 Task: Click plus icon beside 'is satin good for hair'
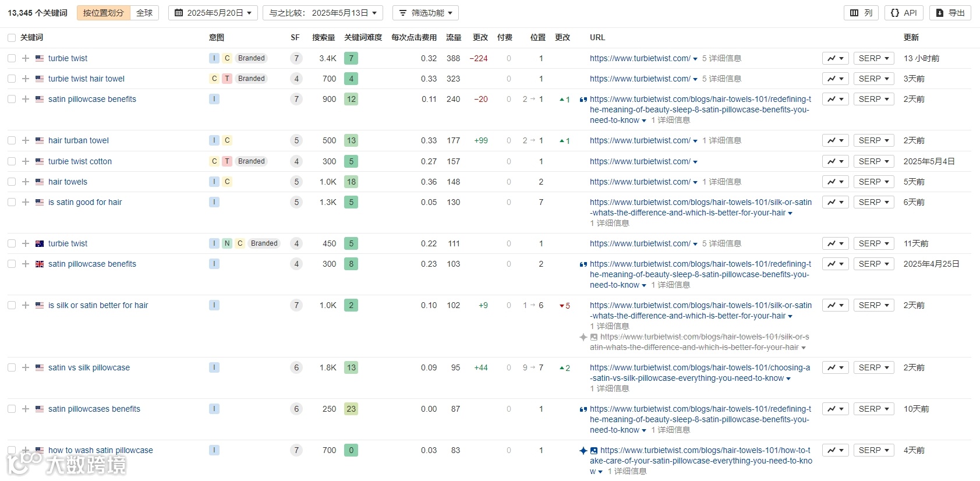pyautogui.click(x=26, y=202)
